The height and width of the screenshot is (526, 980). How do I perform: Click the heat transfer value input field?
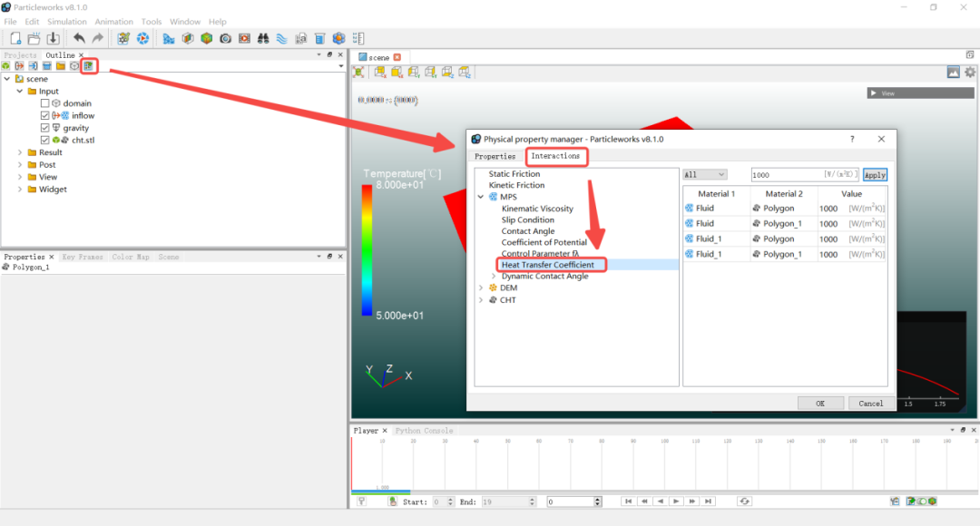[786, 174]
